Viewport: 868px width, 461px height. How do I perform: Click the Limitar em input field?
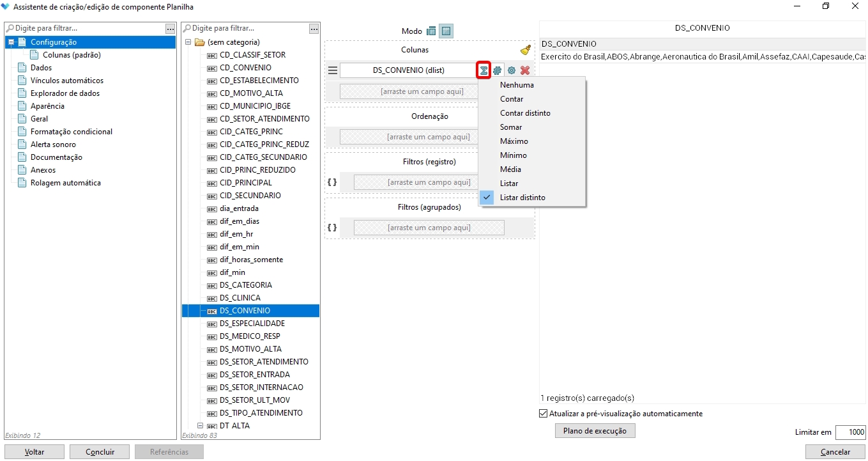tap(850, 432)
